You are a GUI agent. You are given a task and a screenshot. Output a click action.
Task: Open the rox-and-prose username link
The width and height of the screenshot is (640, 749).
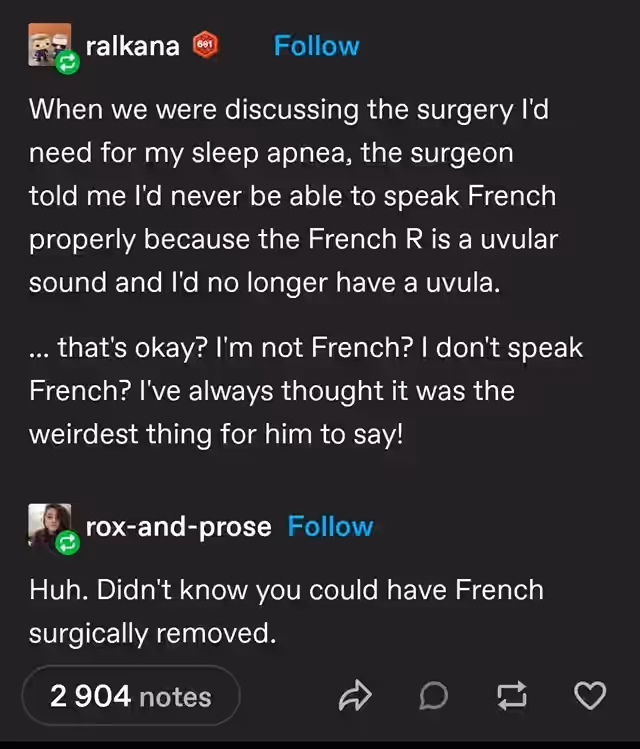pos(179,527)
